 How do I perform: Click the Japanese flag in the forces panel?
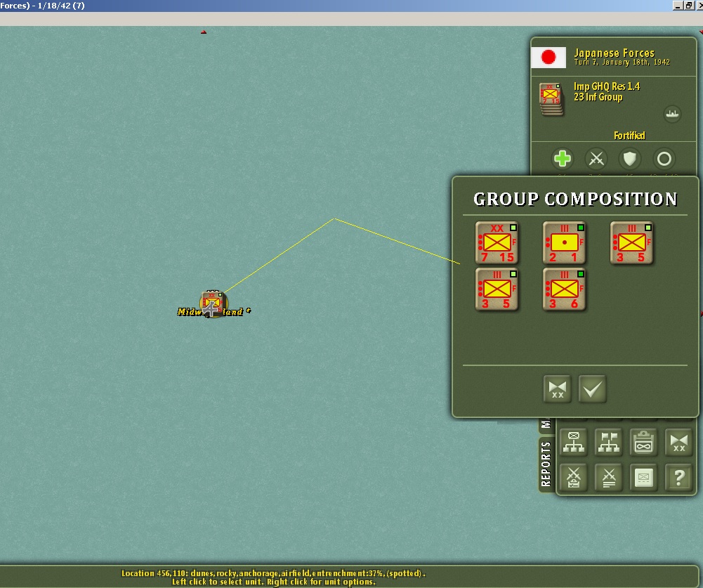coord(548,58)
